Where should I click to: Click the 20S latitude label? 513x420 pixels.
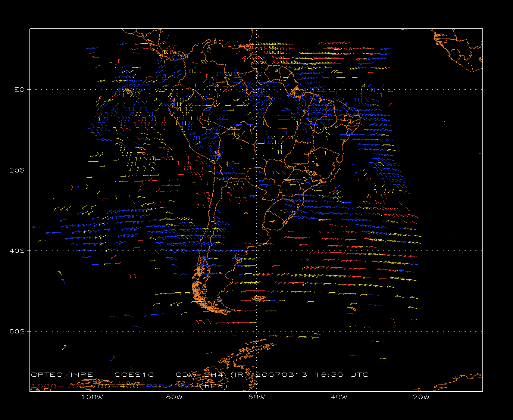(x=17, y=170)
